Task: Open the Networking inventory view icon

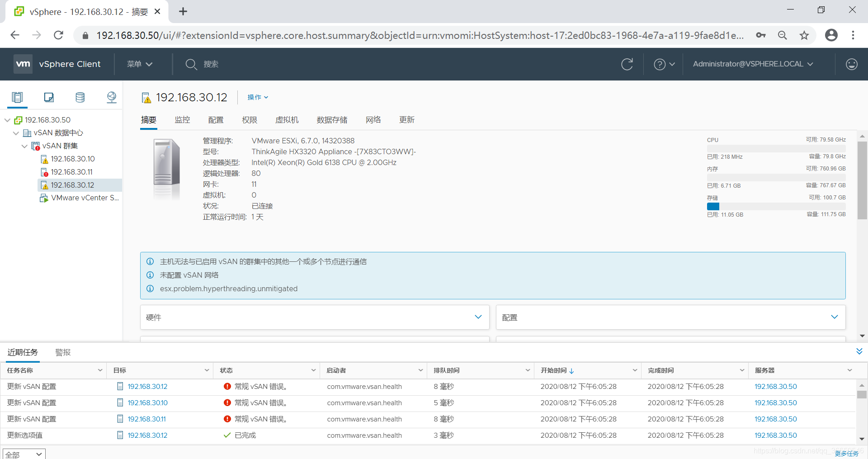Action: [111, 97]
